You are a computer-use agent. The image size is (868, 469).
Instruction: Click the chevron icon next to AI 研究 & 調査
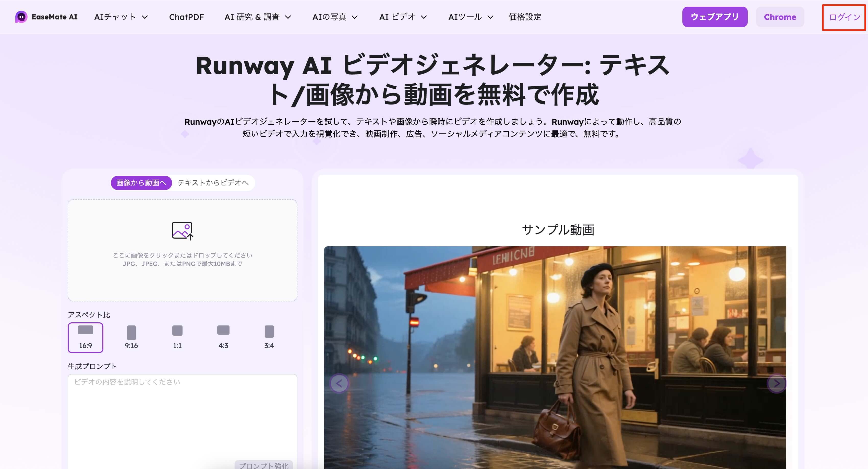pos(288,17)
